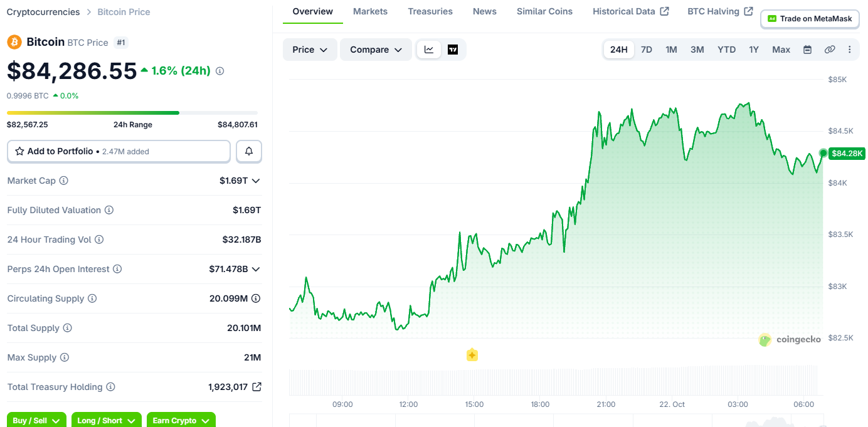Open the BTC Halving tab link
868x427 pixels.
[720, 11]
